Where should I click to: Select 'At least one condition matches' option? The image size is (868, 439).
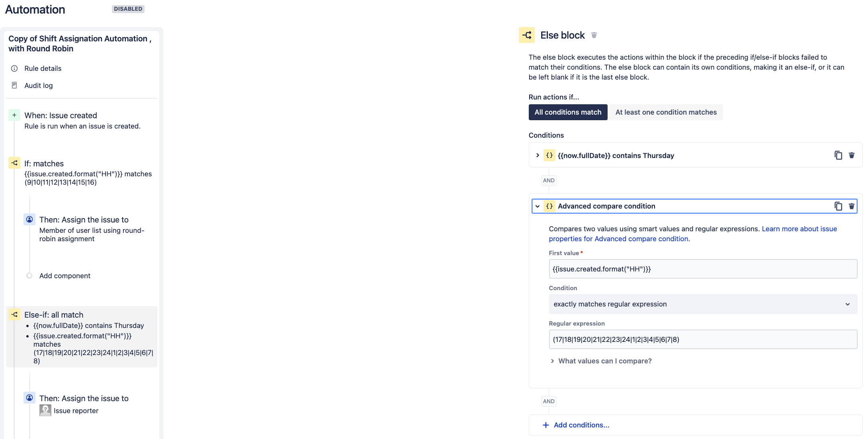coord(666,112)
